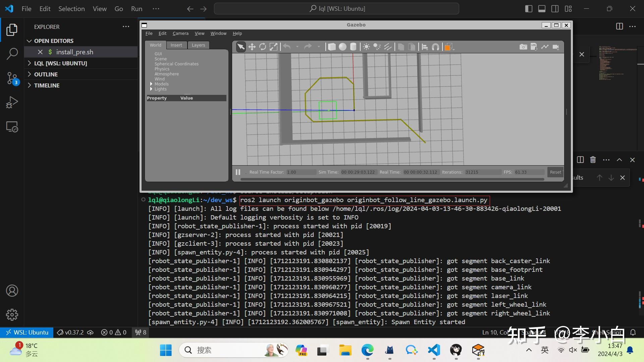Open the Camera menu in Gazebo

(180, 34)
